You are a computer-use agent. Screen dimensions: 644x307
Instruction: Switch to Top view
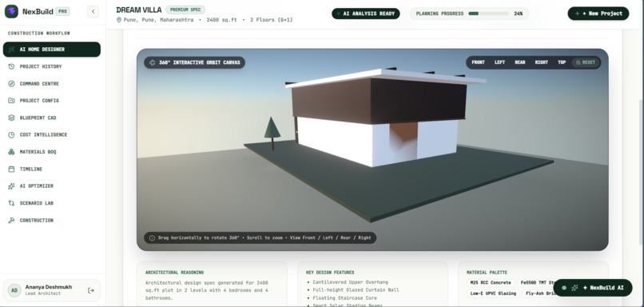click(x=562, y=62)
